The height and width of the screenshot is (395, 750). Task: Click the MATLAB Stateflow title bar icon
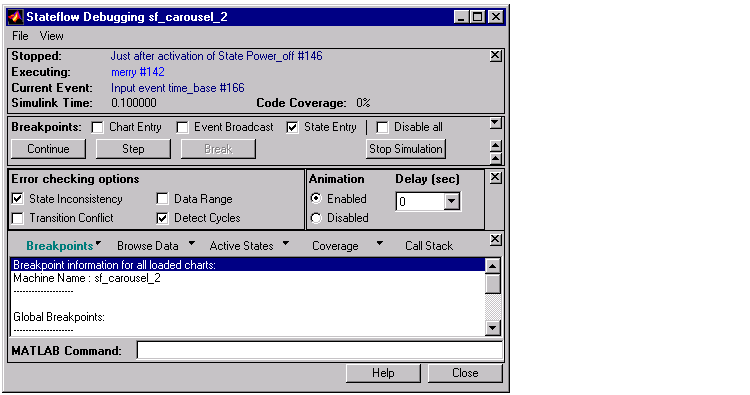tap(15, 17)
